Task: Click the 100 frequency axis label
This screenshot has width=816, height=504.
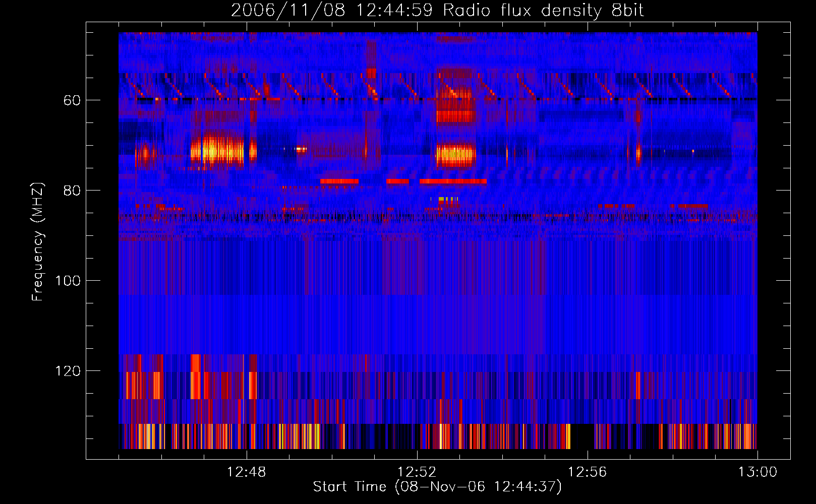Action: 68,281
